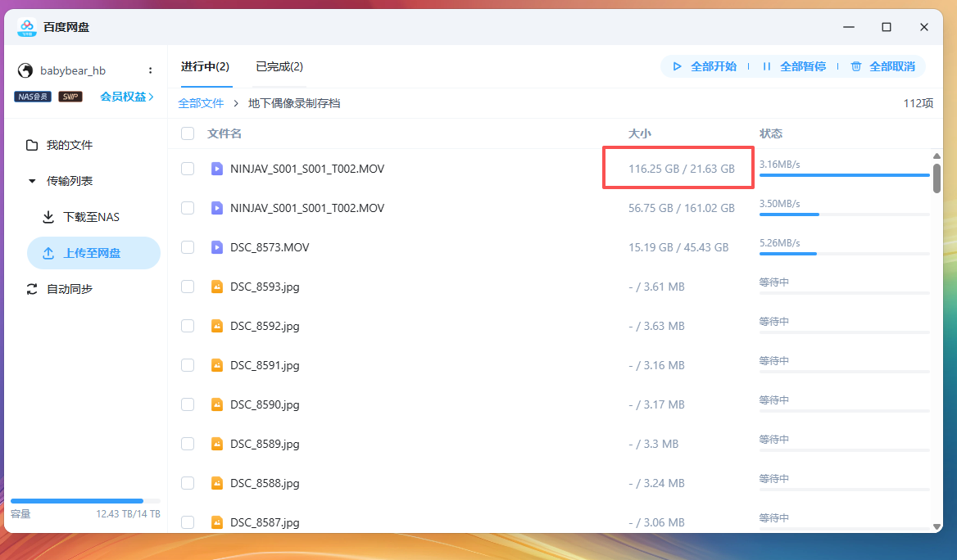
Task: Click the 5.26MB/s upload progress bar
Action: (x=844, y=254)
